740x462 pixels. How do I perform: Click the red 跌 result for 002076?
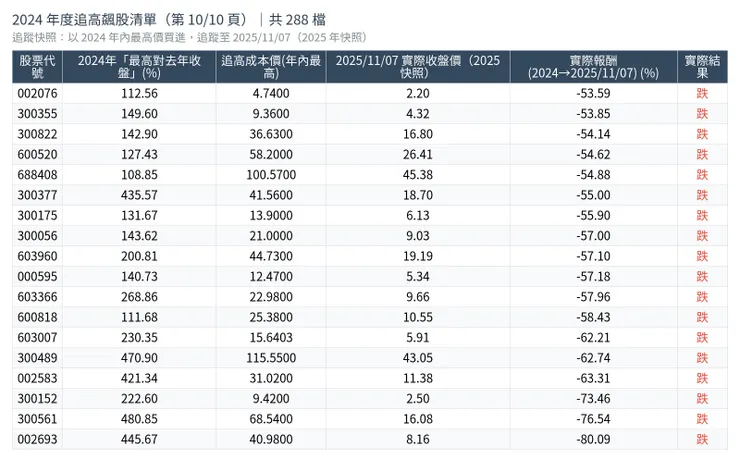tap(702, 93)
